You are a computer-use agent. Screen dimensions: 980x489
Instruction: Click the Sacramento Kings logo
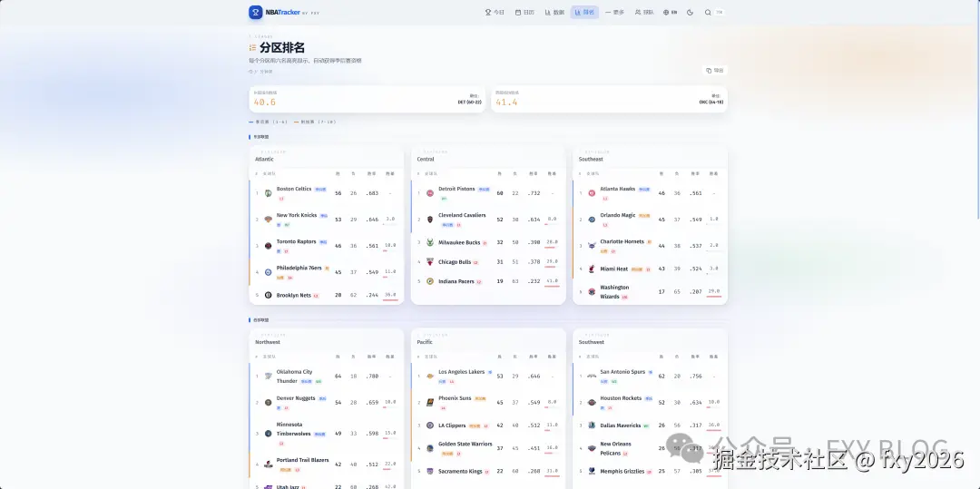click(x=430, y=472)
